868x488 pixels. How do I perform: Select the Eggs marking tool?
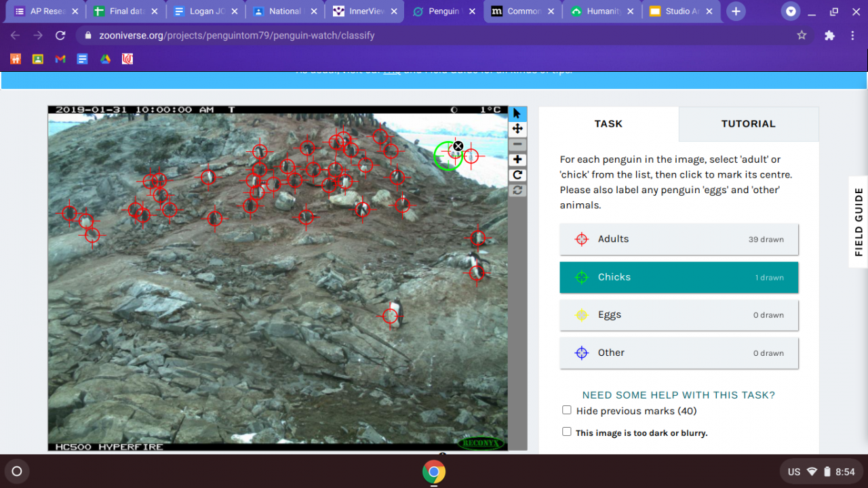pos(679,315)
